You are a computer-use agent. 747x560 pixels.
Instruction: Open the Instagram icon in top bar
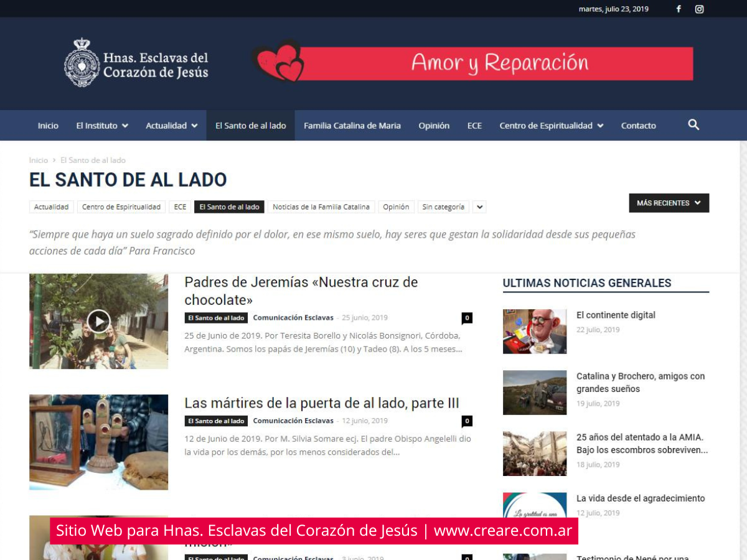pyautogui.click(x=699, y=9)
